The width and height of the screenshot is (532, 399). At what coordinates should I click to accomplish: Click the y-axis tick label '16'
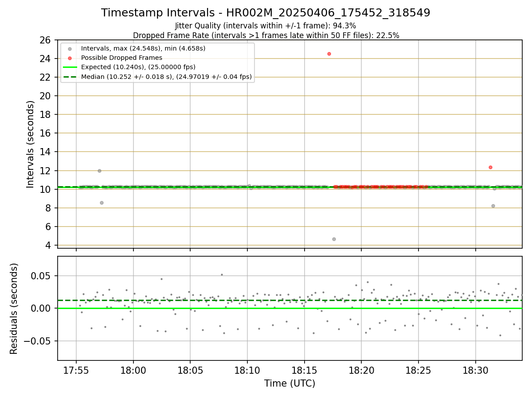(46, 133)
